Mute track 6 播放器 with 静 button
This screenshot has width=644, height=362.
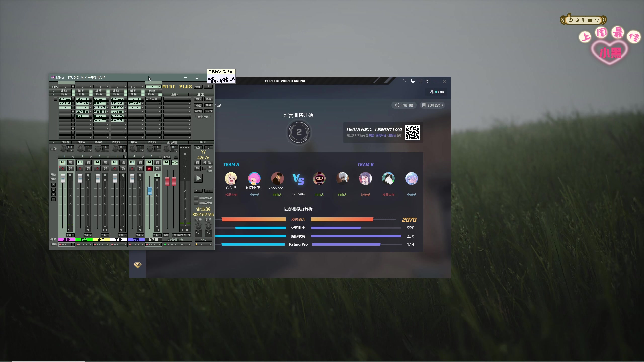157,169
